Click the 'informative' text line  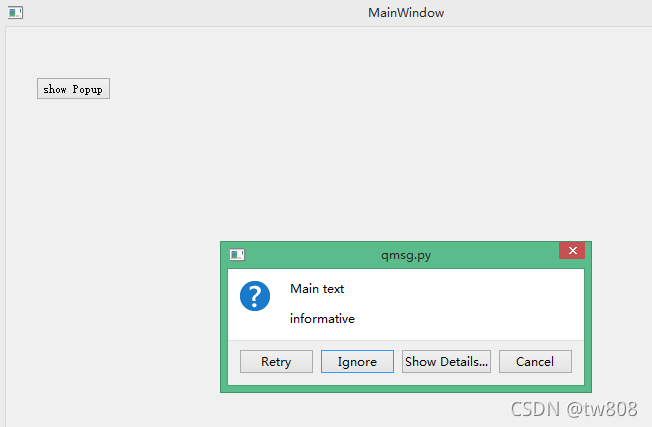tap(322, 318)
